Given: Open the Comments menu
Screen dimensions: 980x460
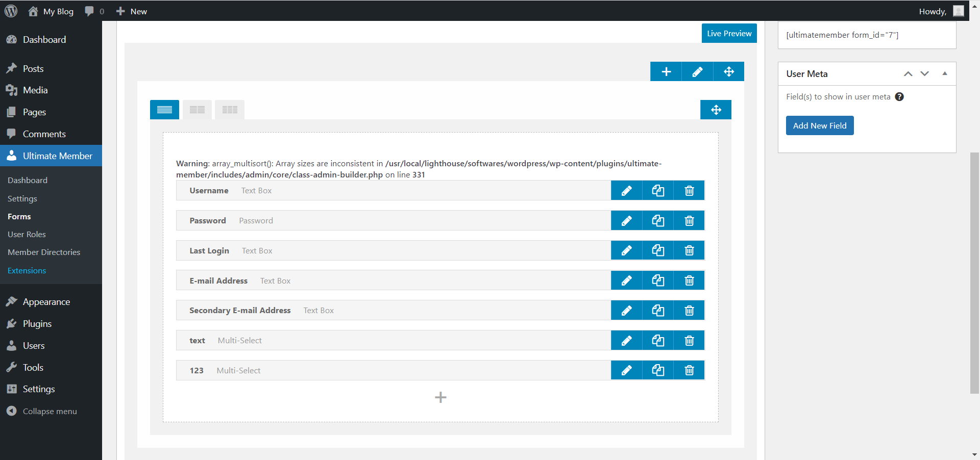Looking at the screenshot, I should pyautogui.click(x=51, y=134).
